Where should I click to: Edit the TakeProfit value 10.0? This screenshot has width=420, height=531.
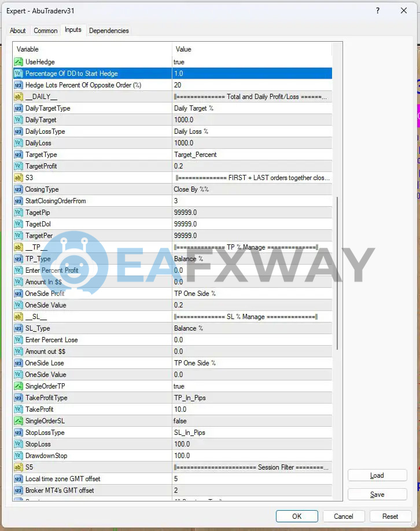click(x=252, y=409)
